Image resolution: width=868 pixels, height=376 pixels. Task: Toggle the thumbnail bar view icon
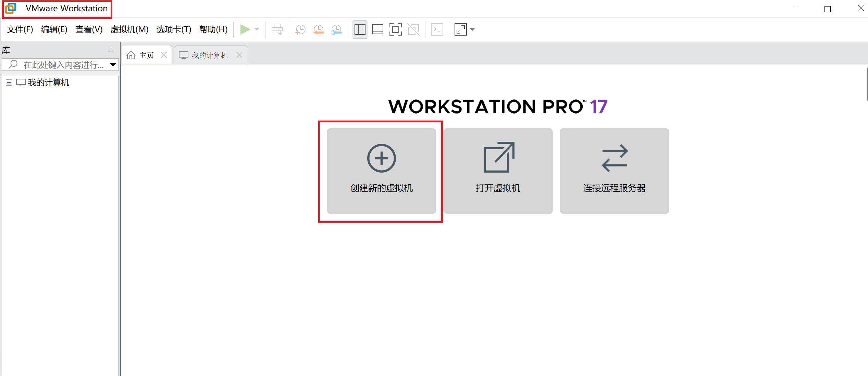[x=378, y=29]
